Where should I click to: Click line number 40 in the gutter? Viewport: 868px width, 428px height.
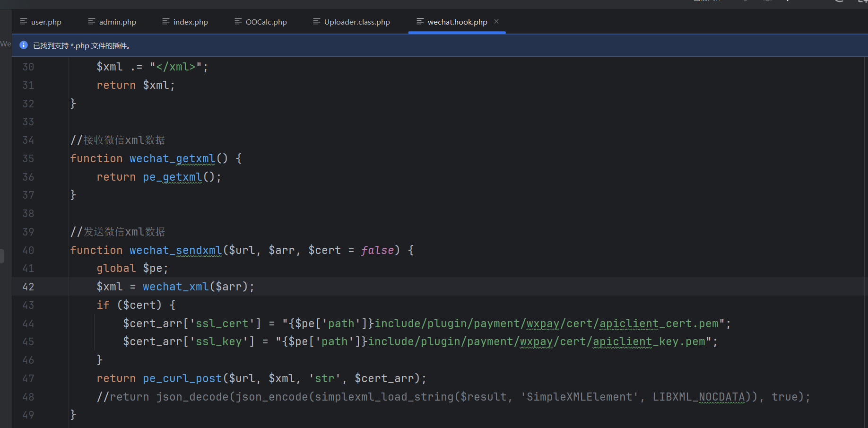tap(28, 251)
